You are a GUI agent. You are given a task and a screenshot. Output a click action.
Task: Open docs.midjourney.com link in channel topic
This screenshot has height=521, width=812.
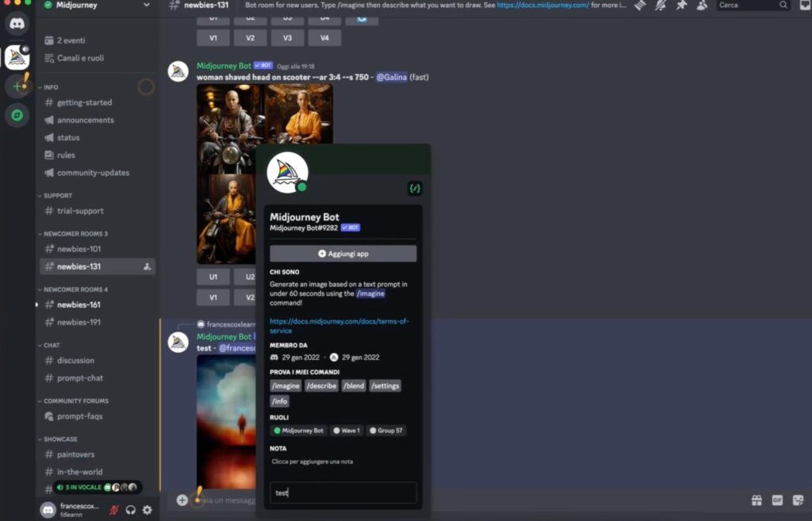(x=542, y=6)
